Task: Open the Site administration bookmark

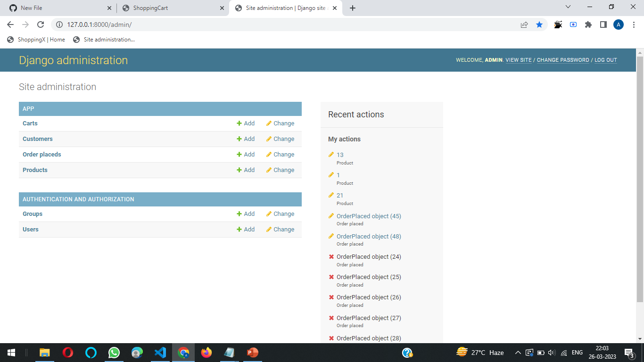Action: [x=104, y=40]
